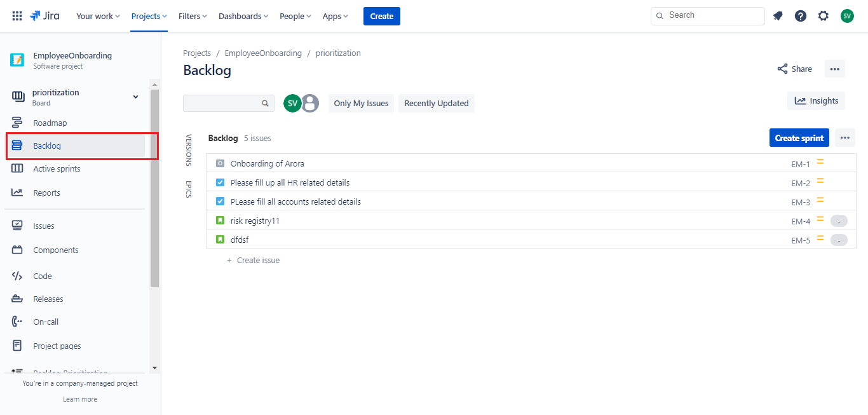Viewport: 868px width, 415px height.
Task: Open the backlog more options ellipsis
Action: (844, 138)
